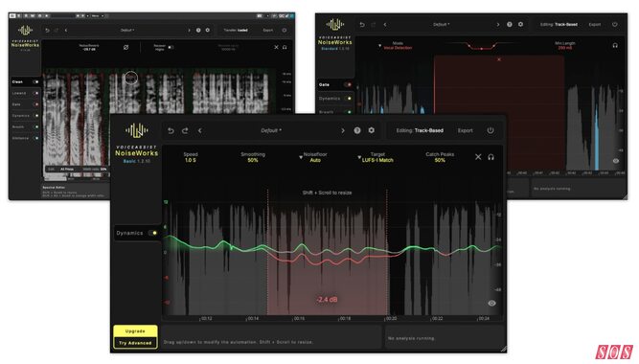Open Default preset name in right Gate window
The image size is (639, 364).
point(442,25)
